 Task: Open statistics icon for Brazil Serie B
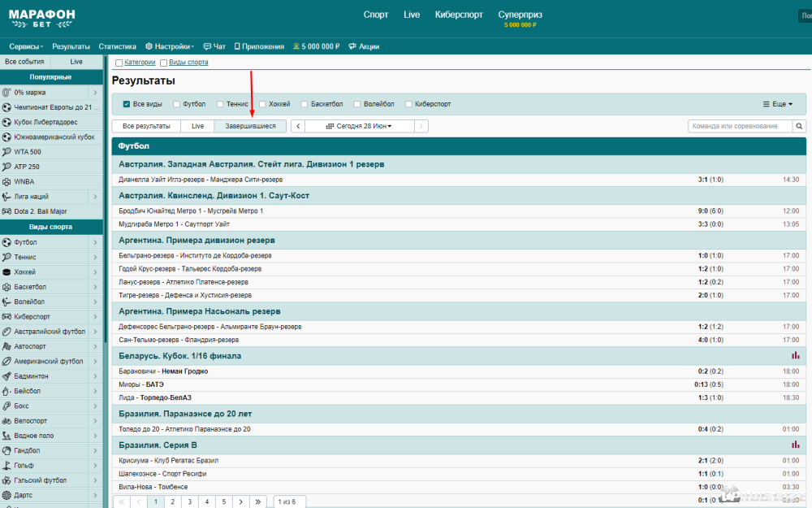[x=796, y=445]
